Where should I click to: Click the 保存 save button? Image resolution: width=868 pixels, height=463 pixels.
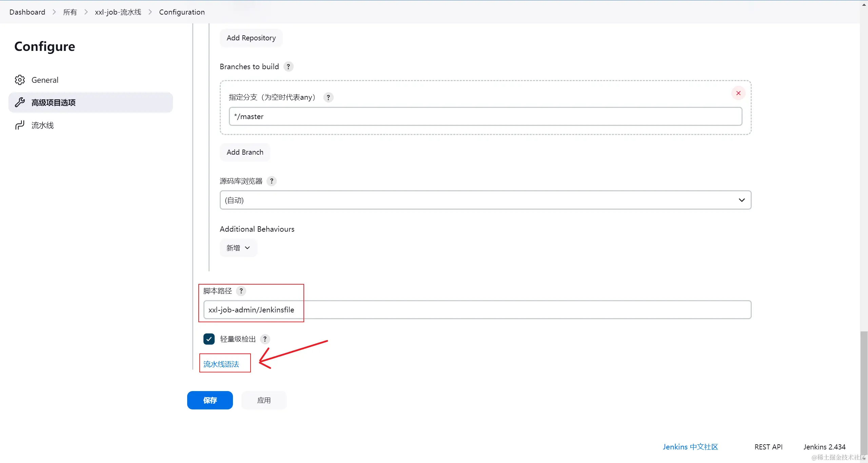click(210, 400)
